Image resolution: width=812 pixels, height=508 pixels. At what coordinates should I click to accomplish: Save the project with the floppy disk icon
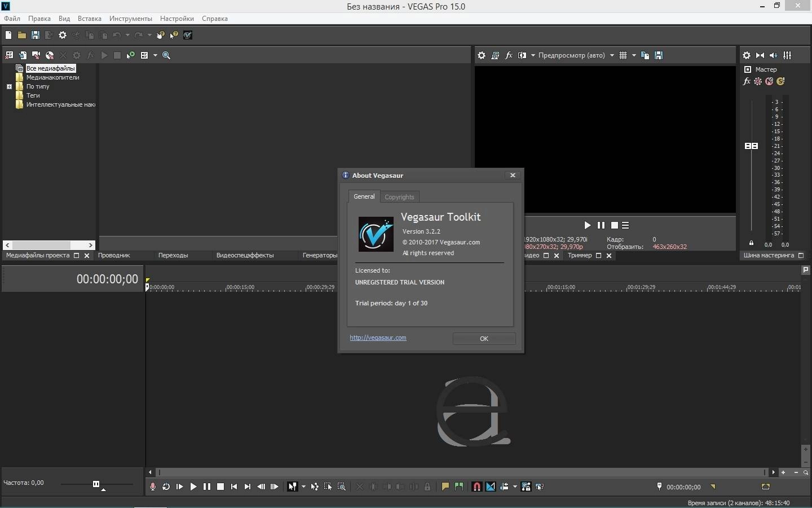(x=36, y=35)
